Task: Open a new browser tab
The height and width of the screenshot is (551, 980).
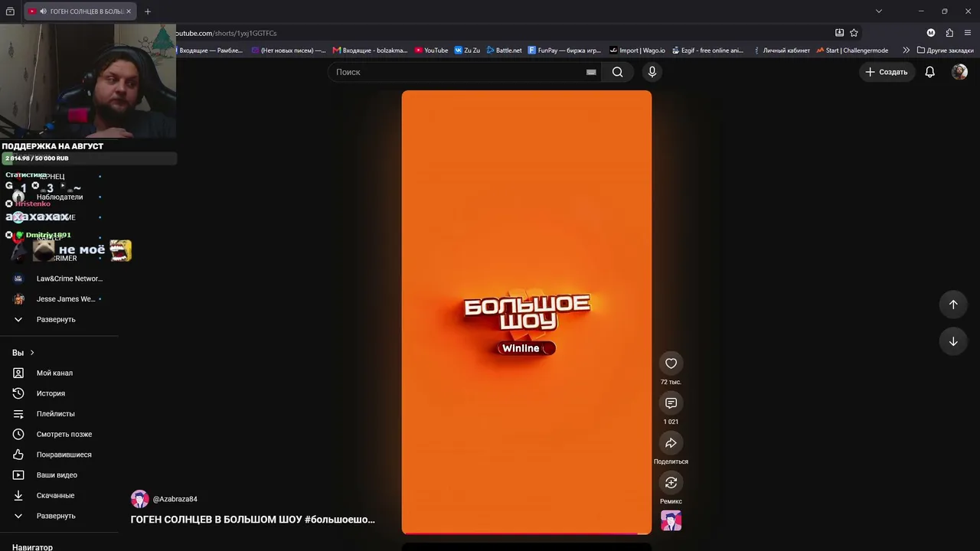Action: 148,11
